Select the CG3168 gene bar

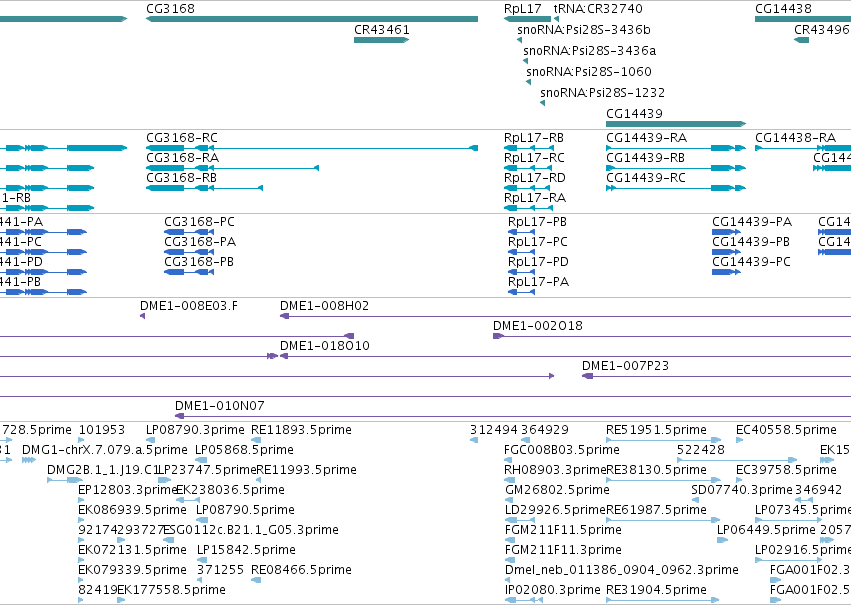pyautogui.click(x=312, y=19)
